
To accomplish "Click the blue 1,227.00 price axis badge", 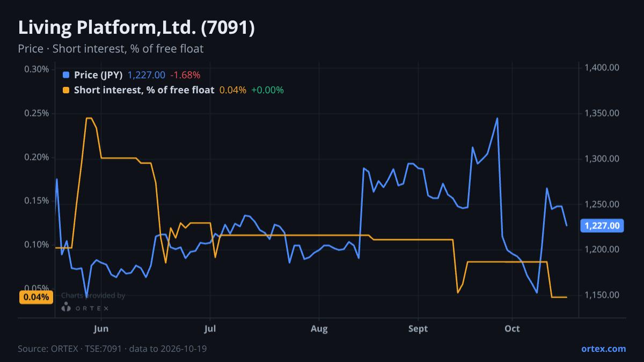I will click(x=602, y=226).
